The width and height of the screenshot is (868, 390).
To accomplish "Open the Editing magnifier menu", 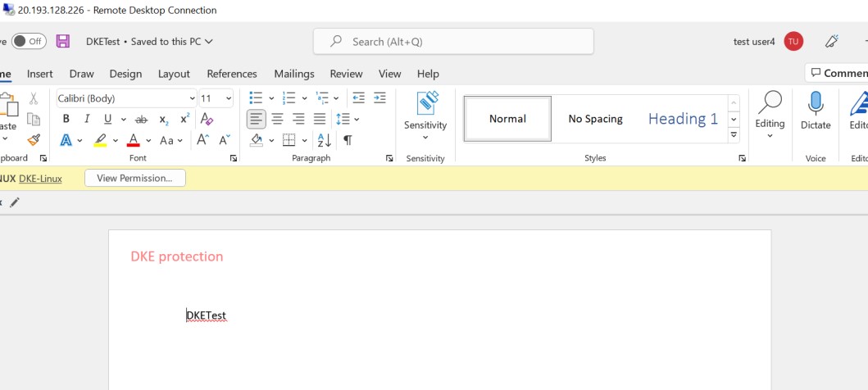I will click(770, 115).
